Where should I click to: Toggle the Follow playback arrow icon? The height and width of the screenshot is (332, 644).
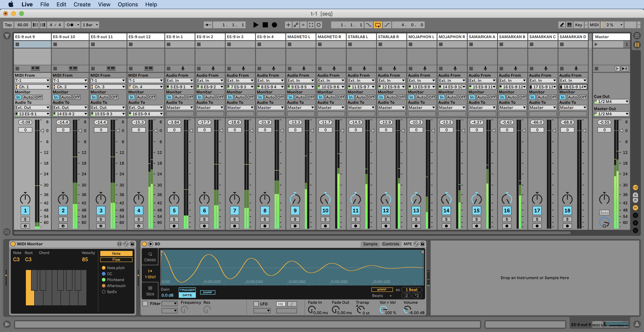tap(208, 25)
